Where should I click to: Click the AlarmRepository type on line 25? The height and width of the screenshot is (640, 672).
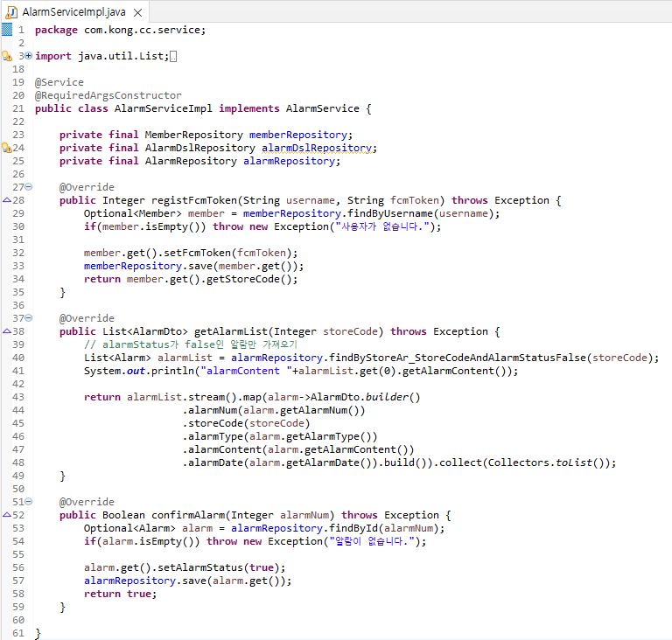(191, 161)
